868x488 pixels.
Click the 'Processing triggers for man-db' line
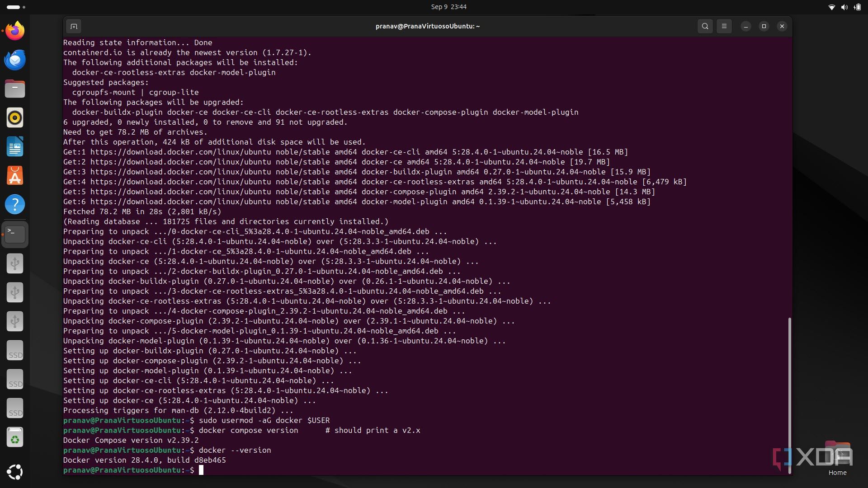tap(178, 410)
